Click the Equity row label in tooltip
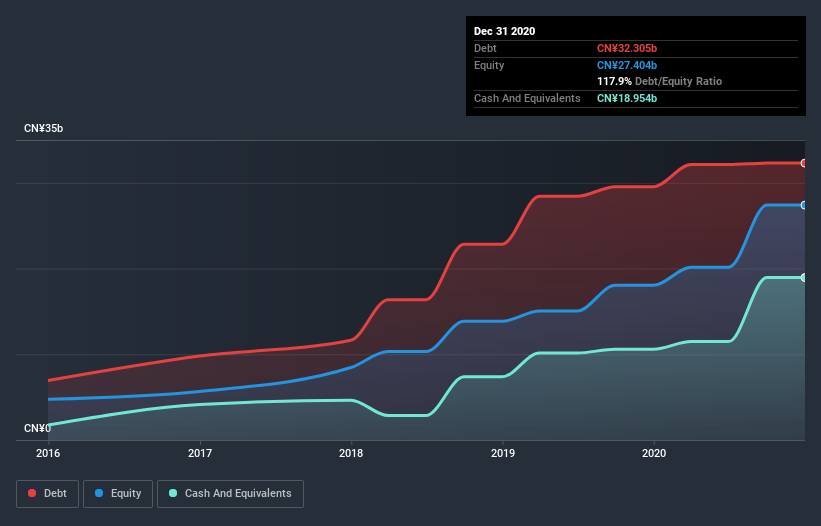This screenshot has height=526, width=821. pos(489,65)
